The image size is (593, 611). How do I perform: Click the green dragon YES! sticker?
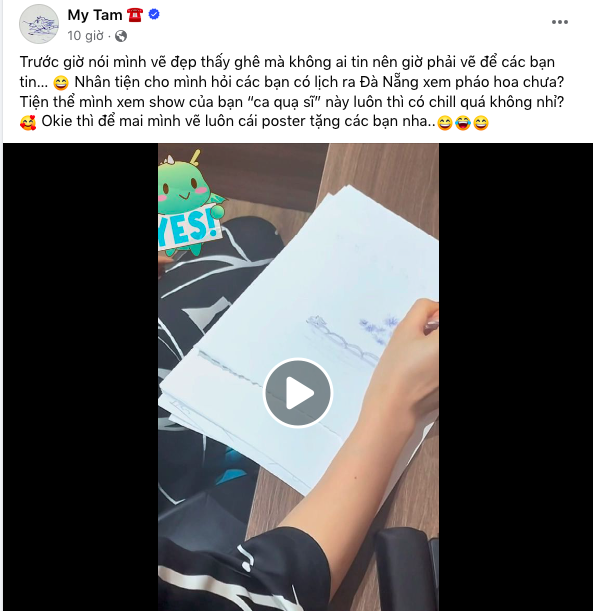[191, 203]
